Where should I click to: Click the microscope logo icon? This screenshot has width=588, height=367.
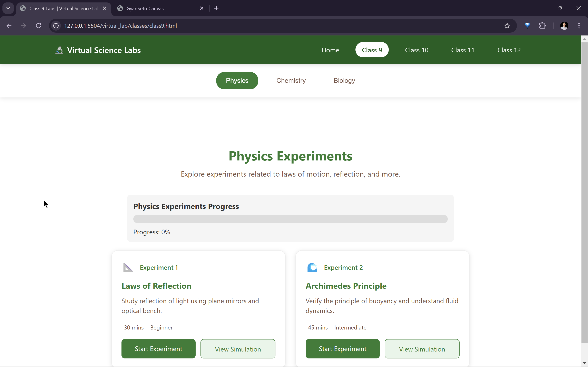(59, 50)
